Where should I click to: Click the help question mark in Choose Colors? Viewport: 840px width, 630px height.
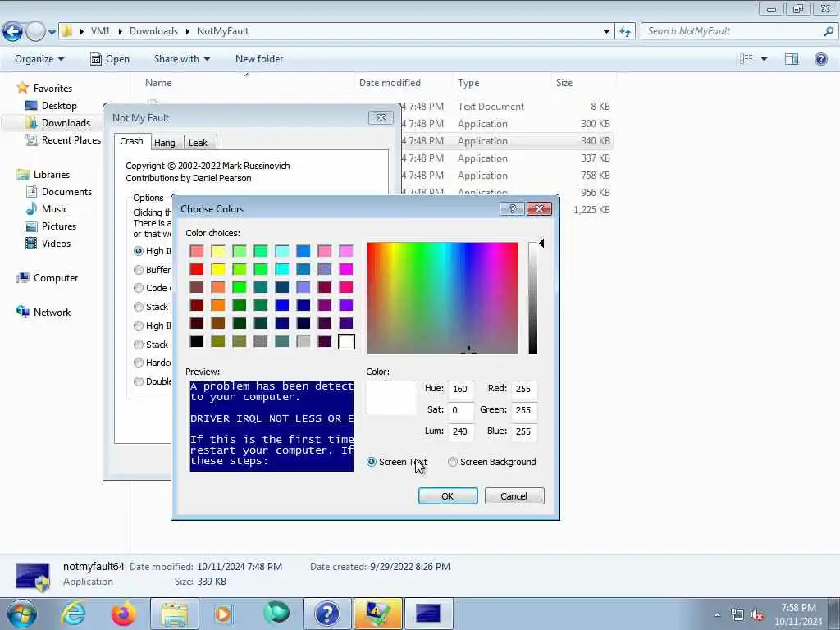(512, 209)
